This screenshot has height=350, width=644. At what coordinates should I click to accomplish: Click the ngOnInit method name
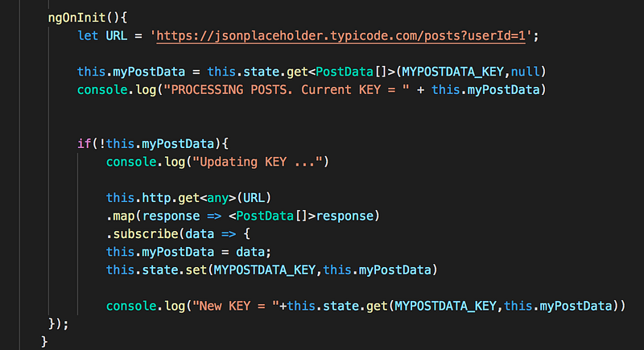[x=76, y=18]
